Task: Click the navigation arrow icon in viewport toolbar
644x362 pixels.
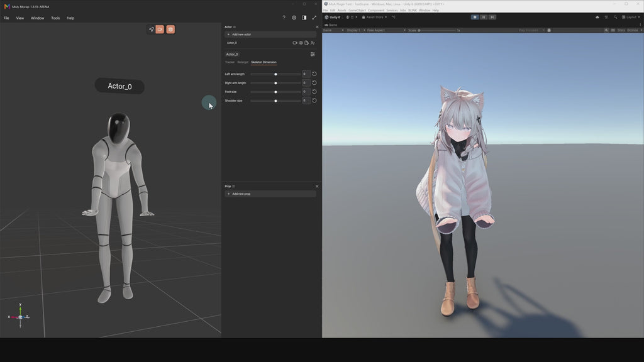Action: coord(151,30)
